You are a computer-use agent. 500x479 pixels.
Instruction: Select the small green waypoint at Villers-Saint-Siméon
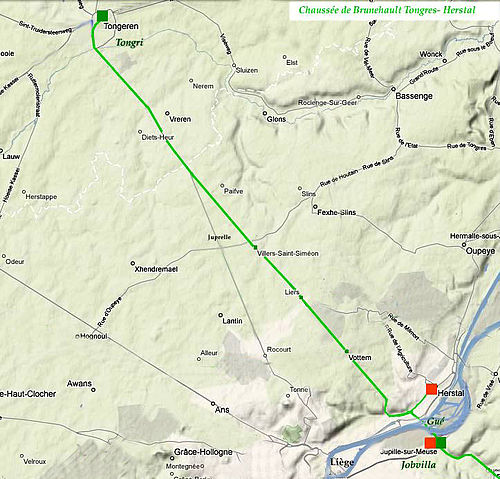coord(255,247)
